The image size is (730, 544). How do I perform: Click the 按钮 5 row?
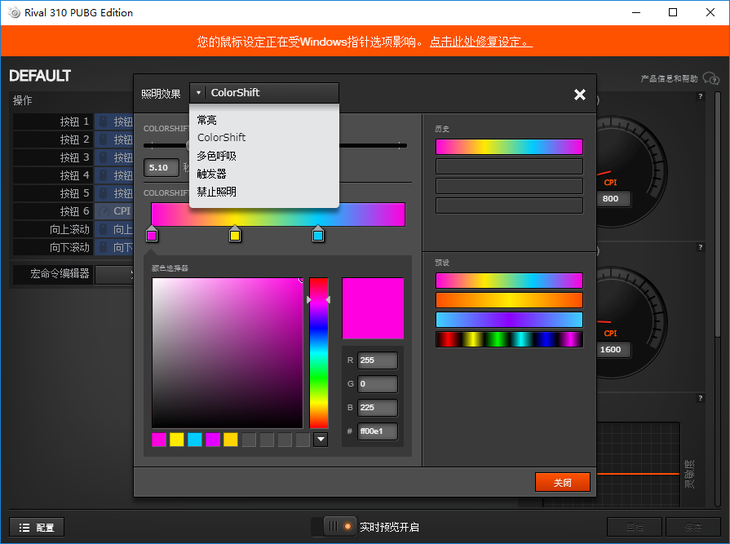click(73, 193)
